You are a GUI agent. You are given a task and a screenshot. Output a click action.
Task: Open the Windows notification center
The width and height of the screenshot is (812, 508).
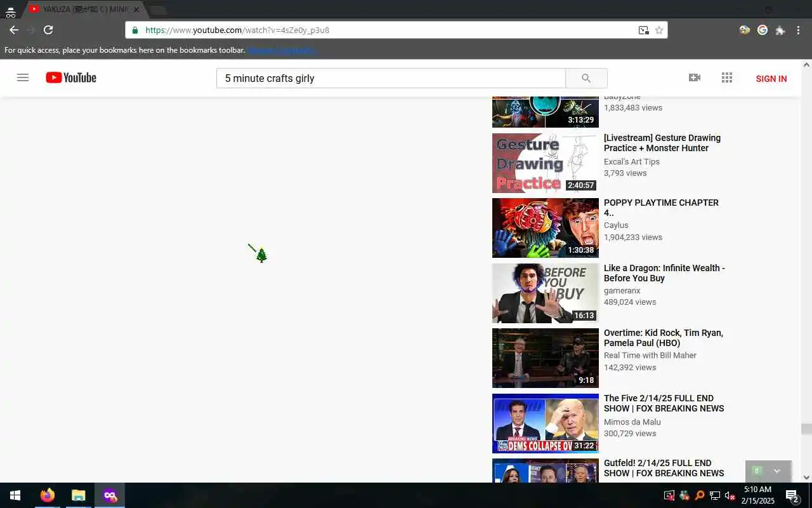click(792, 495)
